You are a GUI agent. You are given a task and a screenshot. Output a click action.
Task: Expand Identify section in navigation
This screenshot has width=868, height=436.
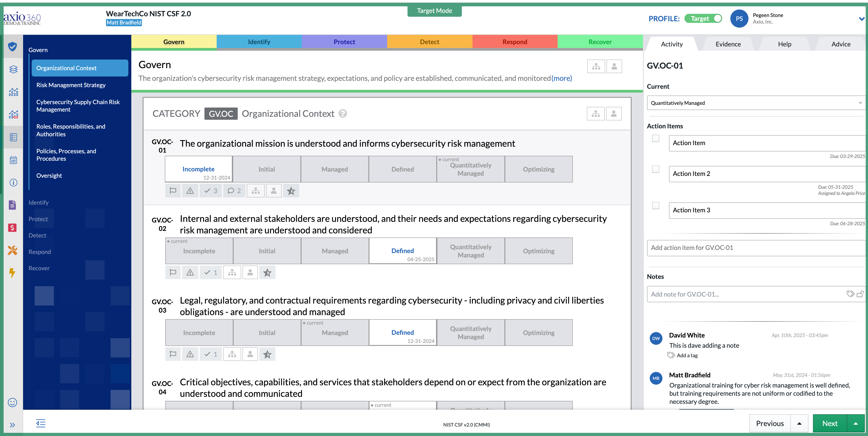tap(38, 203)
